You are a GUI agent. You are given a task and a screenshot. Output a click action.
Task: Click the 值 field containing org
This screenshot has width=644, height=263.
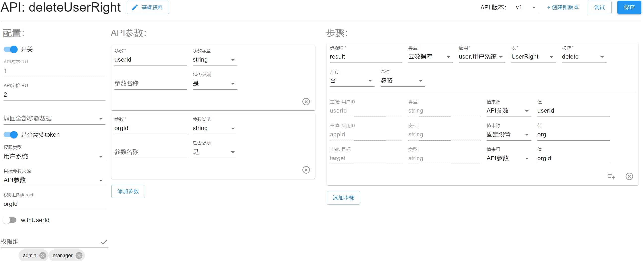tap(573, 135)
